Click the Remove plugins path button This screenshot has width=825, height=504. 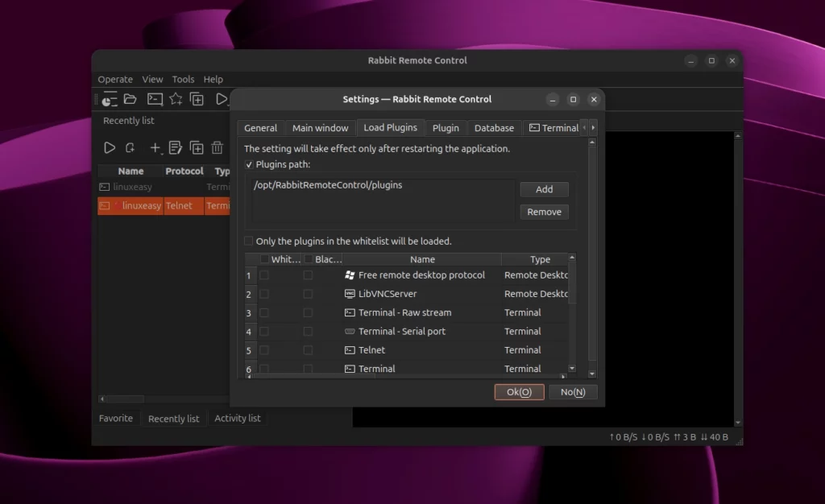click(x=544, y=212)
